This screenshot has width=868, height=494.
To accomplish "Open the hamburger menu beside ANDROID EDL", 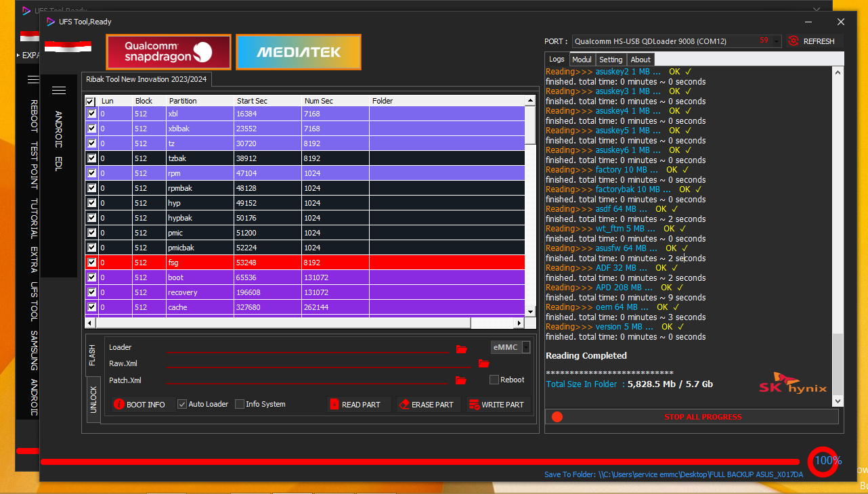I will click(x=59, y=91).
